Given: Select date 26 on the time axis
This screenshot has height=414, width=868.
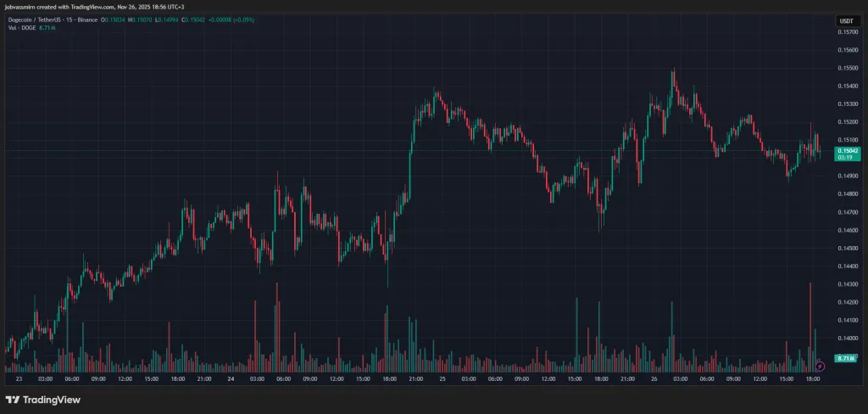Looking at the screenshot, I should 654,378.
